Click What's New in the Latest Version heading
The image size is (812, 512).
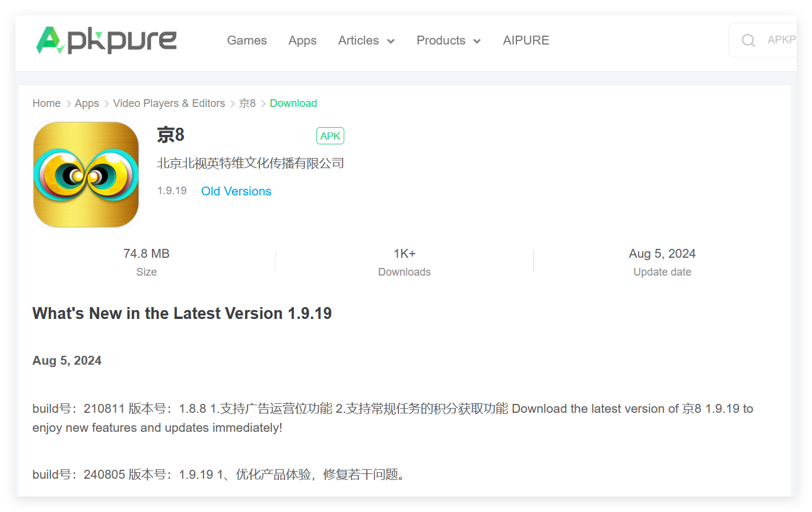(182, 314)
